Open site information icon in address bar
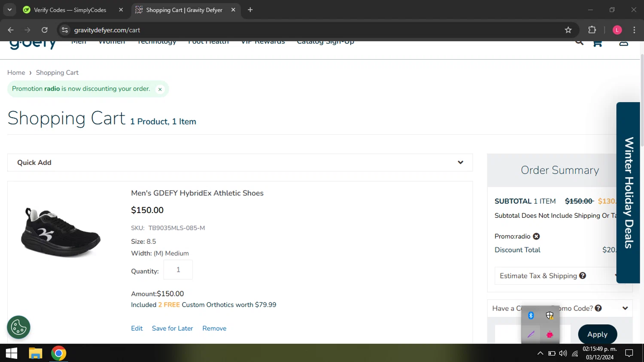The image size is (644, 362). pos(65,30)
